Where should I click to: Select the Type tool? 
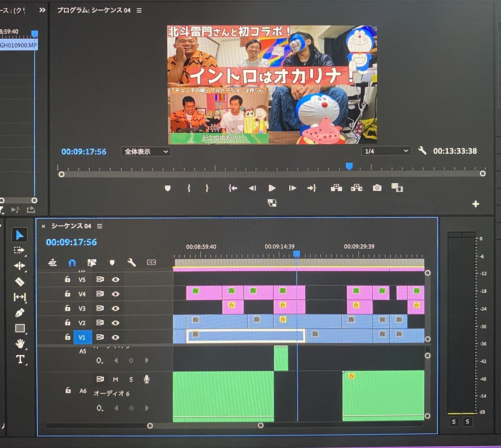coord(20,359)
